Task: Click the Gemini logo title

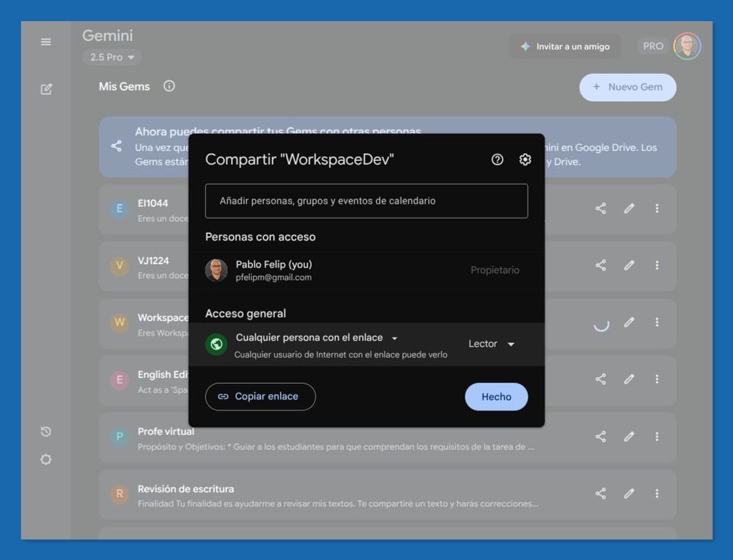Action: coord(108,35)
